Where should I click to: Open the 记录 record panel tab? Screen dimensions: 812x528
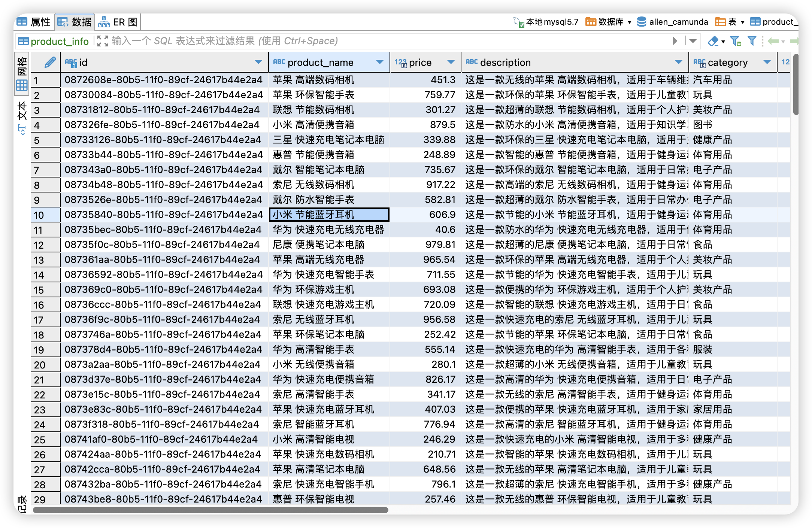(x=22, y=504)
